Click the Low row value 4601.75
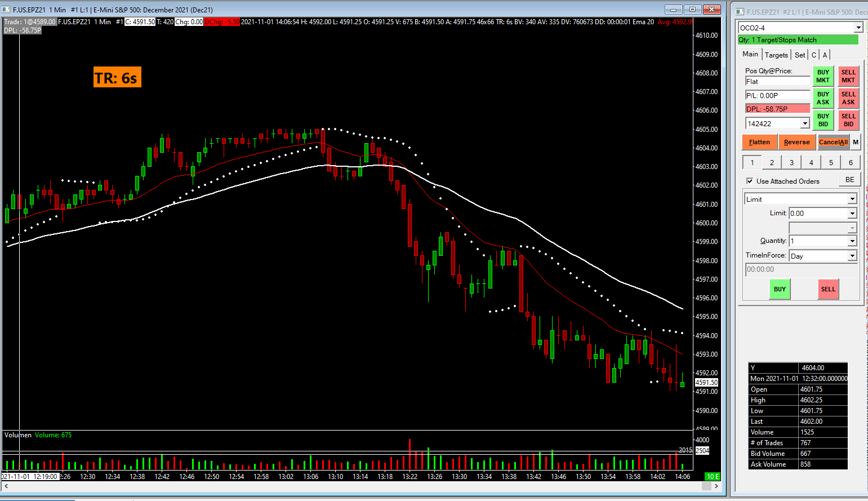Screen dimensions: 868x501 pyautogui.click(x=823, y=410)
